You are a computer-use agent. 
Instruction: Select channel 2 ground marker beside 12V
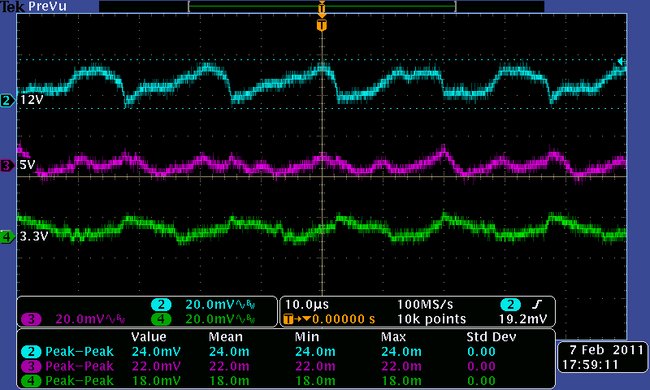pos(7,100)
